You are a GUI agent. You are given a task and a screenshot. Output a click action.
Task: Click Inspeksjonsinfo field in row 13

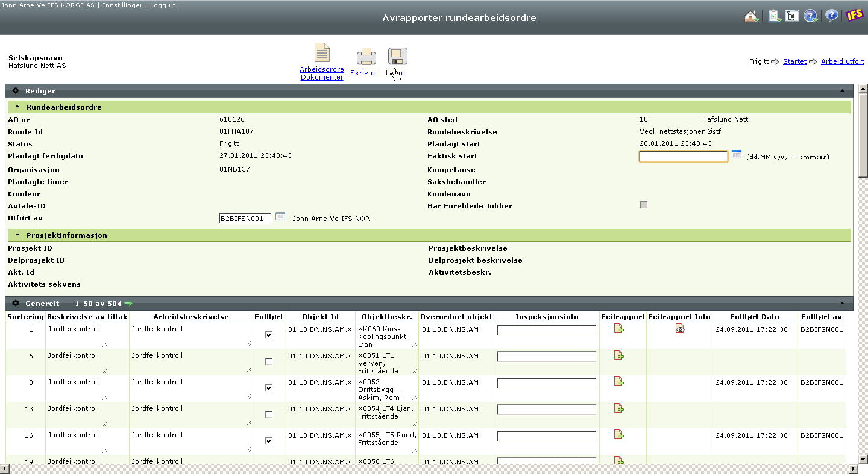[x=546, y=410]
